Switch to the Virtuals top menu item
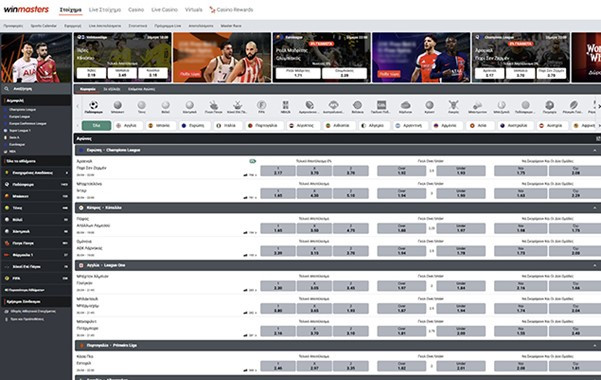This screenshot has height=380, width=601. 194,10
